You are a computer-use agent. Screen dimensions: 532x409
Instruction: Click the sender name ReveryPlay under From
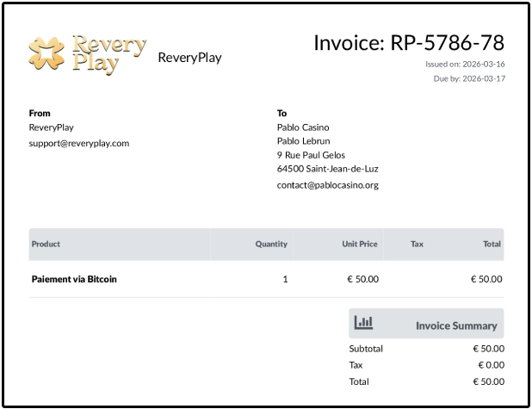click(52, 127)
